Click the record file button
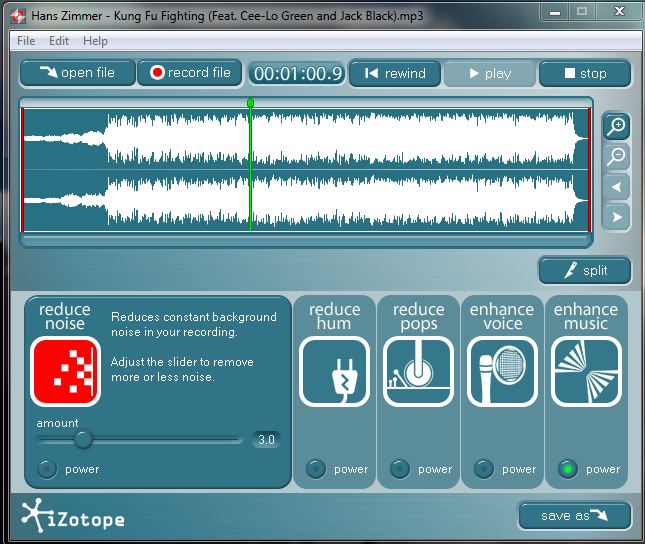 190,73
